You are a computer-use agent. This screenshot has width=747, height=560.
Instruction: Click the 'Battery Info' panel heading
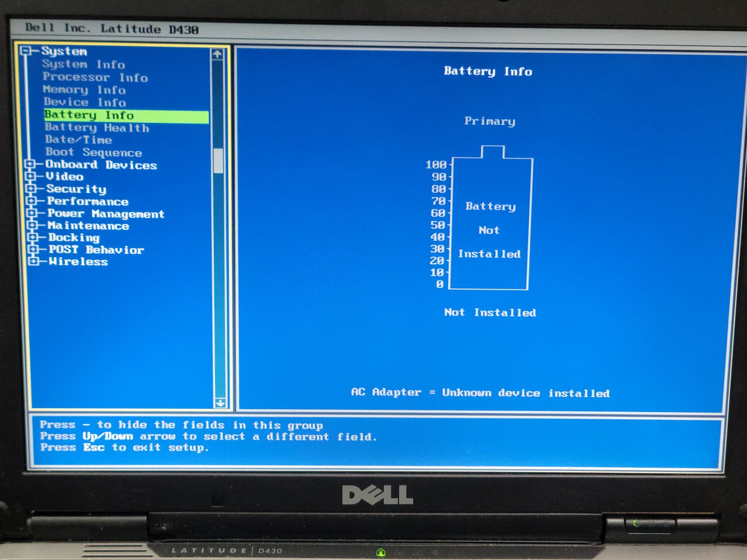[488, 71]
